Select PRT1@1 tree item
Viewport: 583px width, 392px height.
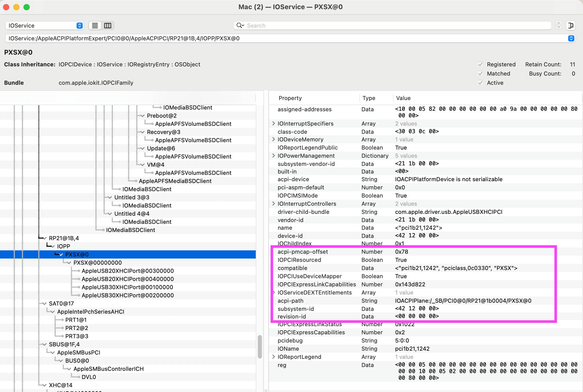76,320
